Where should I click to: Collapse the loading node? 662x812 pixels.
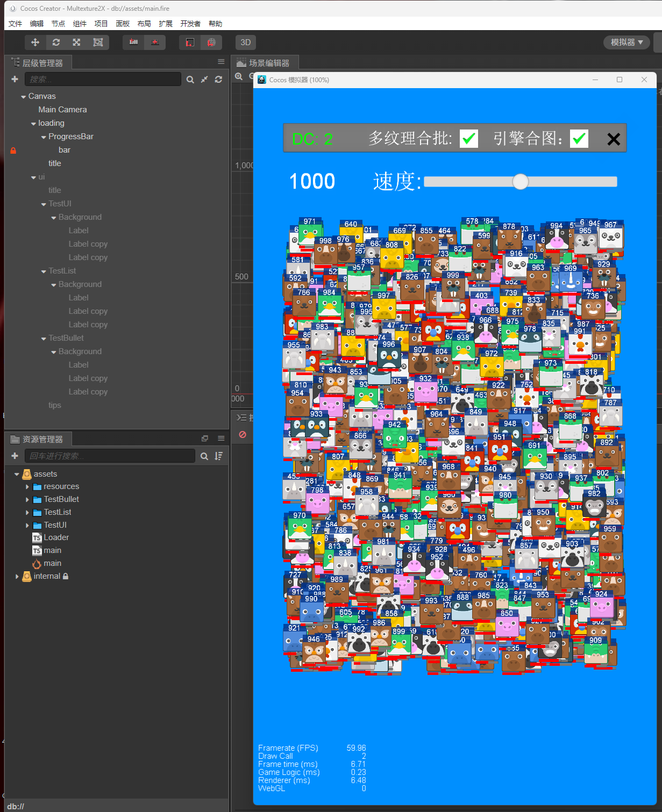tap(33, 124)
